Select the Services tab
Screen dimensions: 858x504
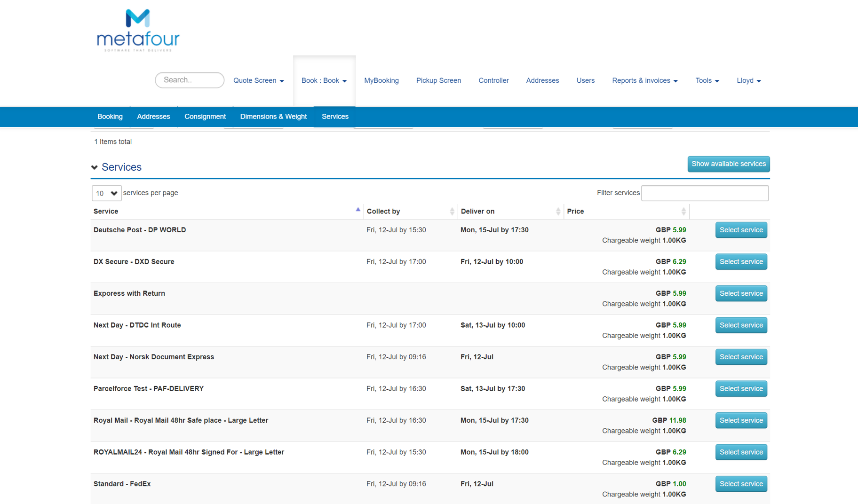(x=335, y=117)
